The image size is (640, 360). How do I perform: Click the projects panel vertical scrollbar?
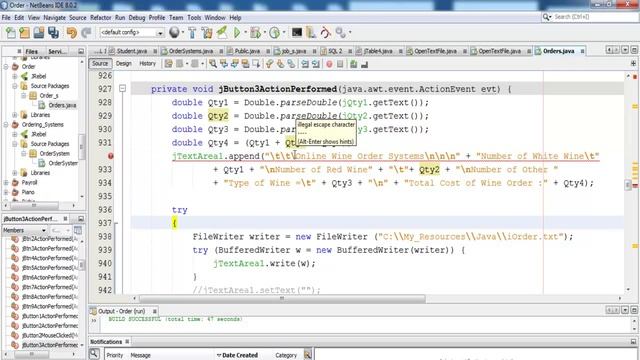82,146
